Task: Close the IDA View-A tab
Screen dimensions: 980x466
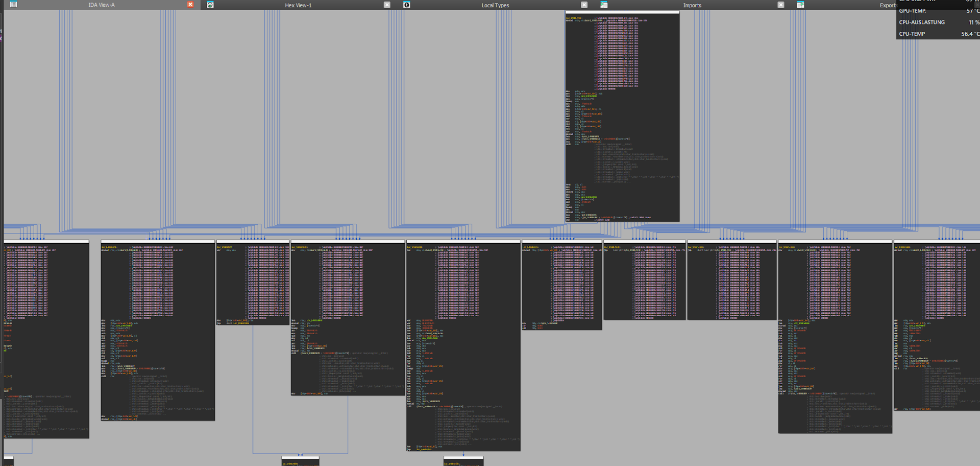Action: pyautogui.click(x=190, y=5)
